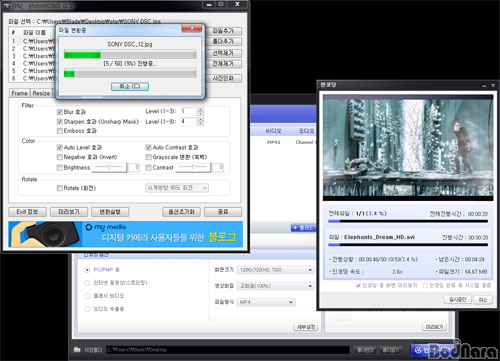Click the 변환실행 run conversion button
The height and width of the screenshot is (361, 500).
pyautogui.click(x=110, y=212)
